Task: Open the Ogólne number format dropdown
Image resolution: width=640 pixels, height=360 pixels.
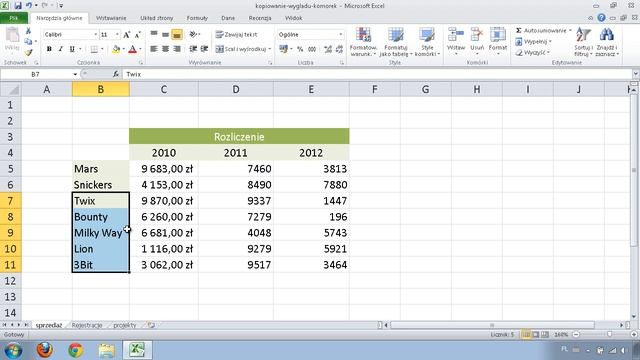Action: [340, 35]
